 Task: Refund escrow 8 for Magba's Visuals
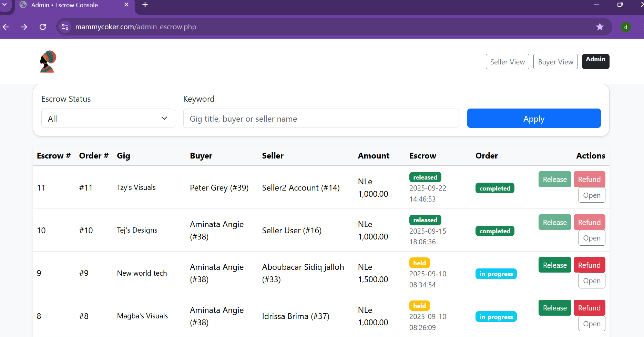click(x=589, y=308)
